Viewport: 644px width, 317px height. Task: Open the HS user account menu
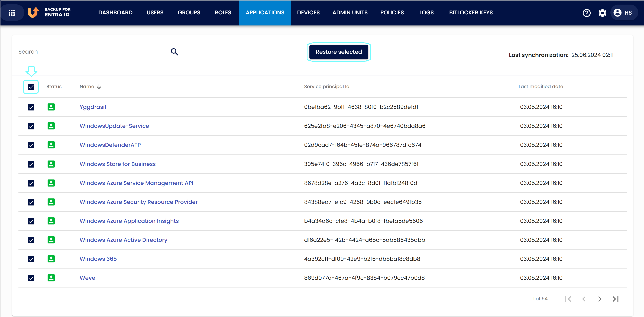pos(624,13)
